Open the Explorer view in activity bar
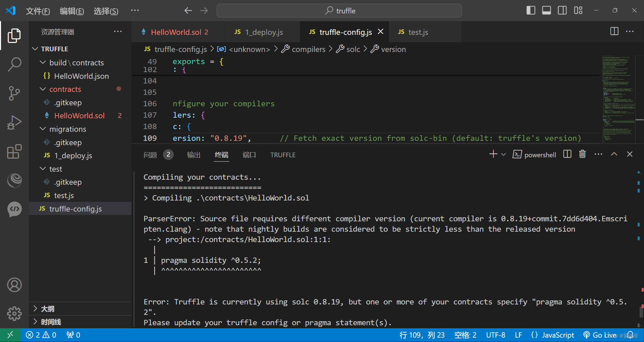The height and width of the screenshot is (342, 644). (14, 36)
